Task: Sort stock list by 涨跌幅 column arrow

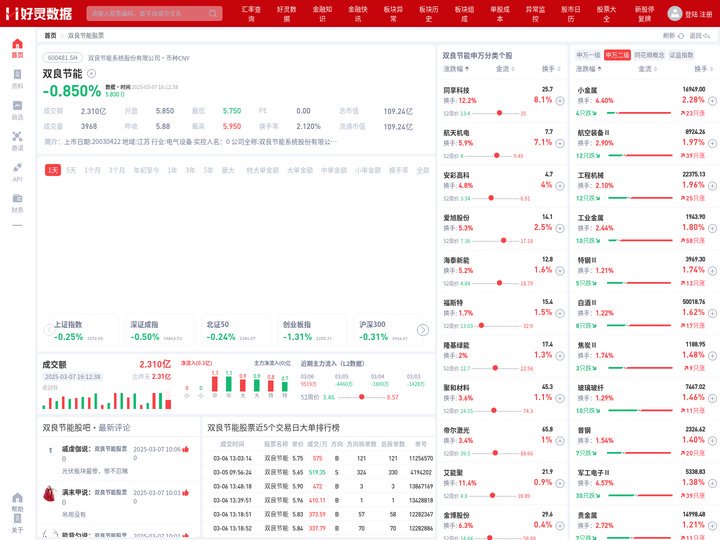Action: point(467,69)
